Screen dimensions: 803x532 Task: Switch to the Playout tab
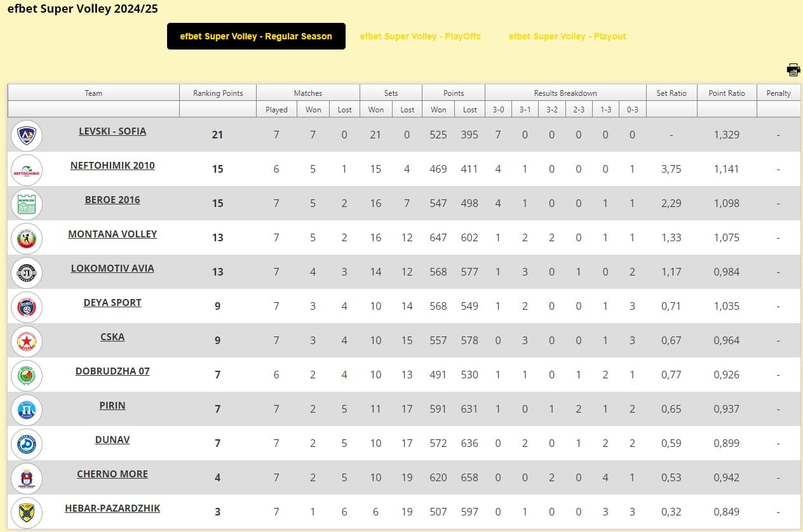point(567,36)
